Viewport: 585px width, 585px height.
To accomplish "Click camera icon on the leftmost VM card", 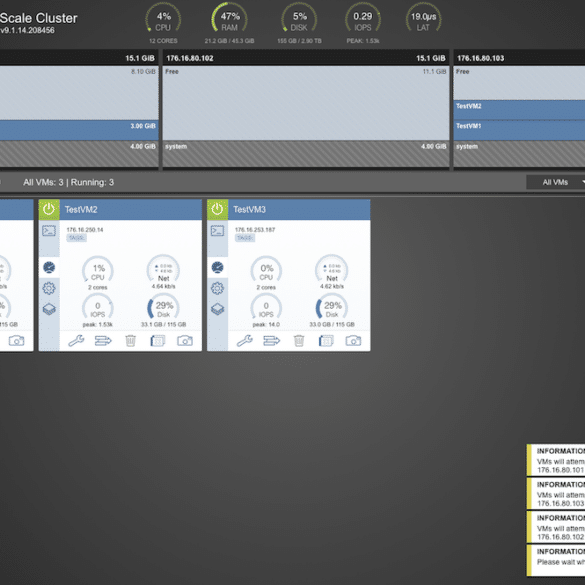I will (x=16, y=341).
